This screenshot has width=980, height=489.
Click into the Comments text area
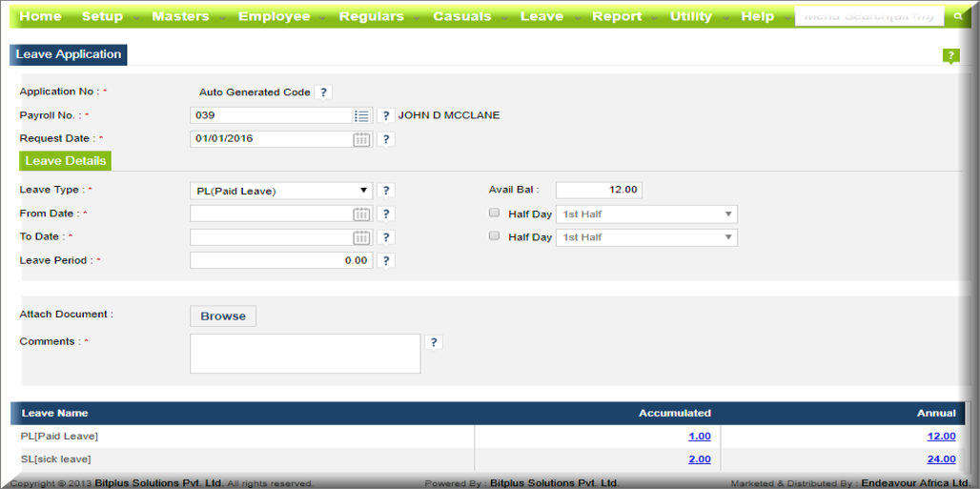pyautogui.click(x=305, y=354)
